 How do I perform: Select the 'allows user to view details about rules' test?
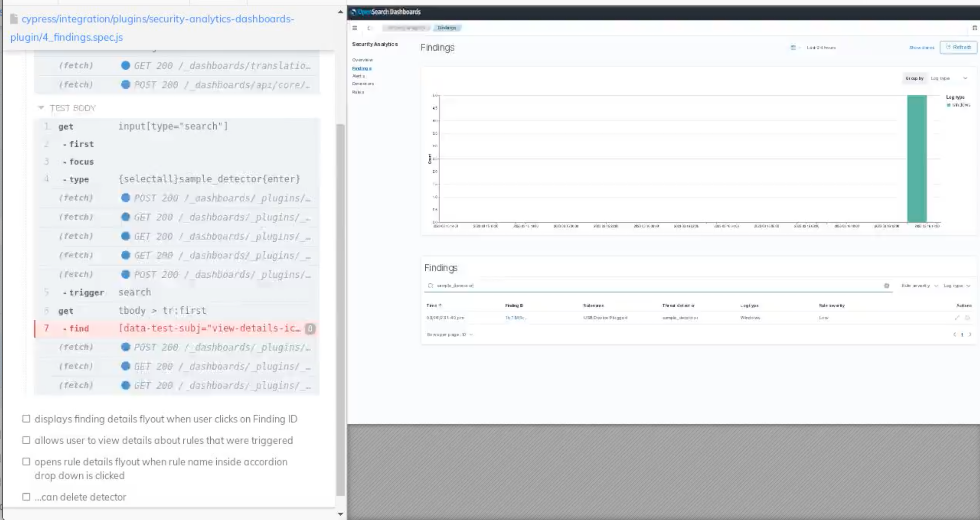tap(157, 440)
